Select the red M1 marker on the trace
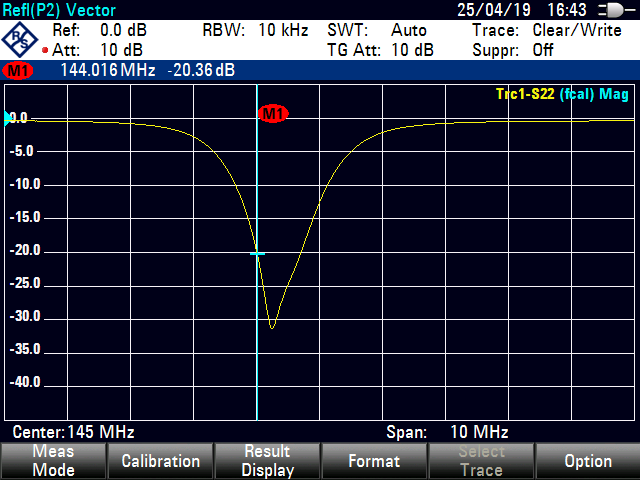This screenshot has height=480, width=640. pos(272,114)
